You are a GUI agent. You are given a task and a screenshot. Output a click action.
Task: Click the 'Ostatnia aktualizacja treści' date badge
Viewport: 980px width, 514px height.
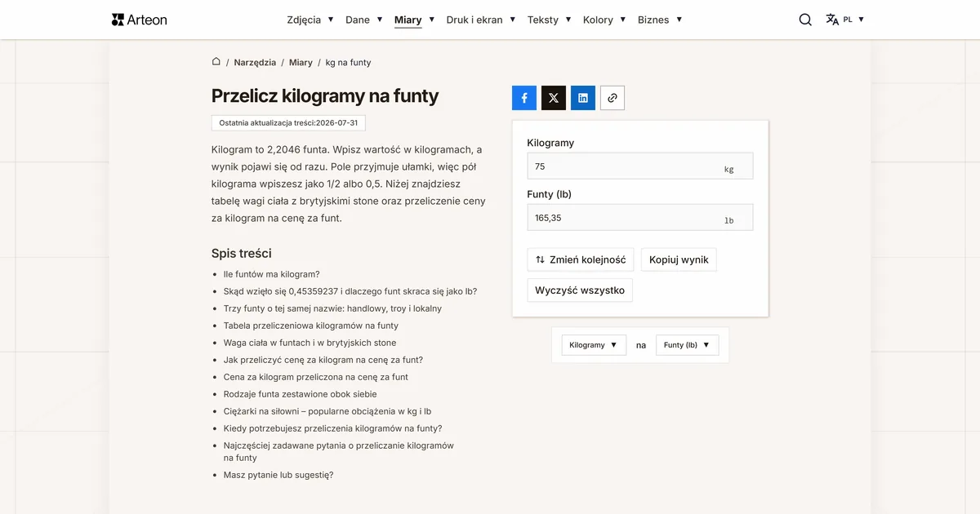[x=288, y=122]
